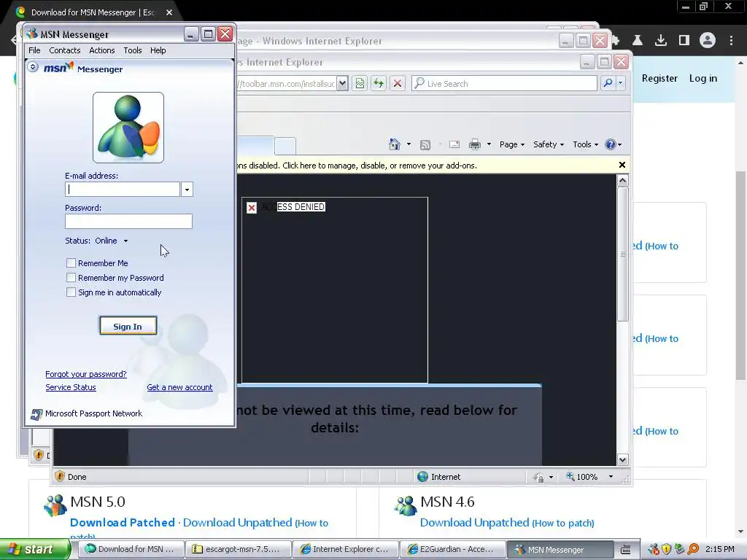Open the Contacts menu in MSN Messenger
Image resolution: width=747 pixels, height=560 pixels.
click(65, 50)
